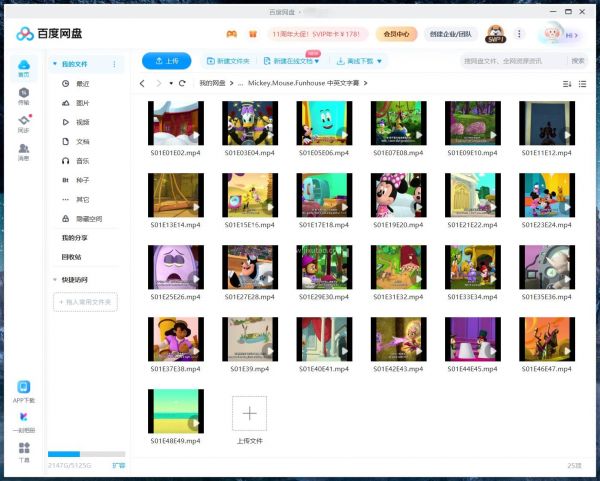Open the 同步 (Sync) sidebar icon
The height and width of the screenshot is (481, 600).
[x=23, y=123]
